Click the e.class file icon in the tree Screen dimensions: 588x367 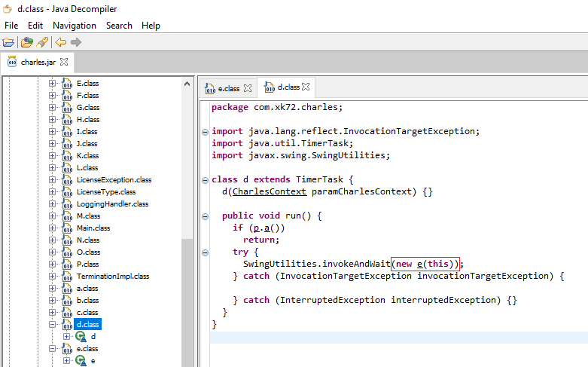pos(67,349)
